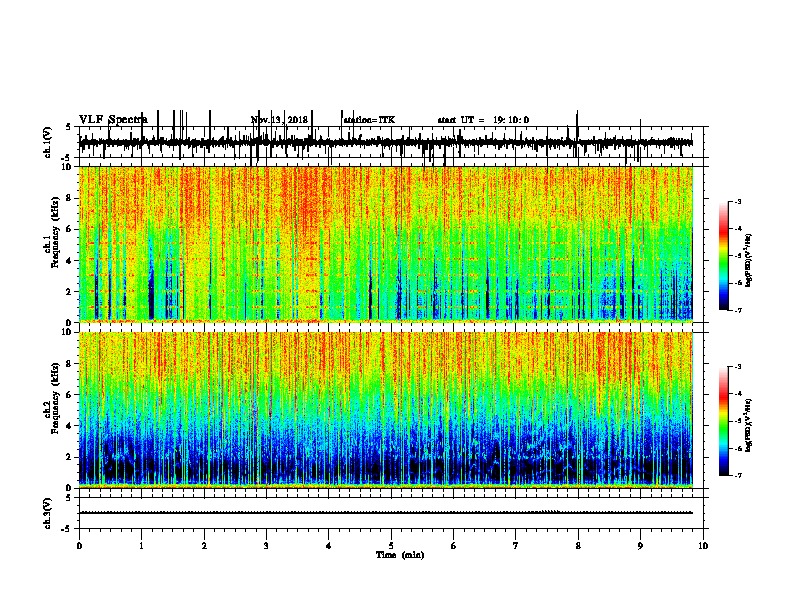This screenshot has height=612, width=792.
Task: Click the "ch.1(V)" waveform axis label
Action: [x=47, y=142]
